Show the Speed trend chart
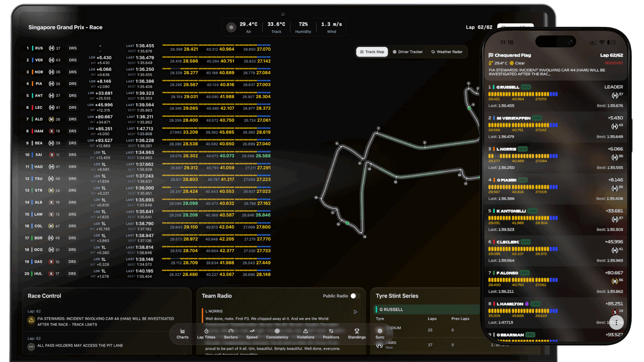Image resolution: width=644 pixels, height=362 pixels. [252, 334]
